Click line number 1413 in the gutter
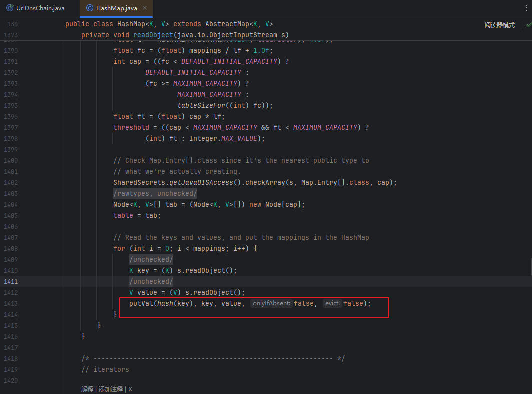532x394 pixels. [11, 304]
